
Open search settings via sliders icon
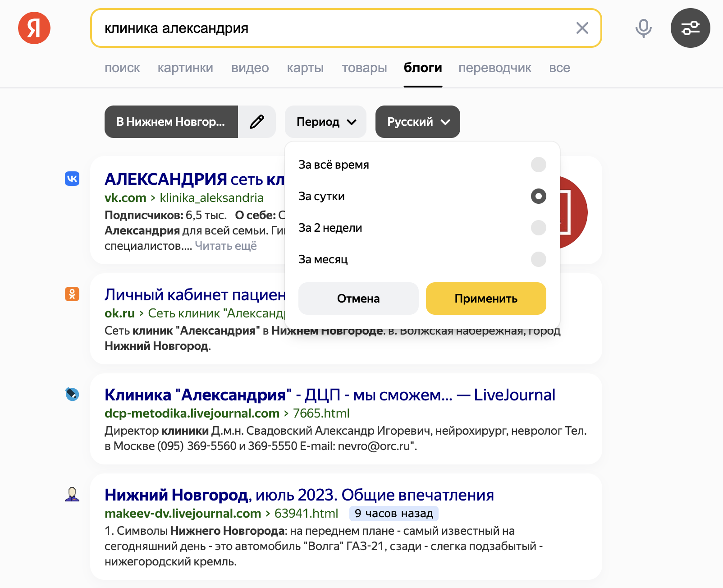coord(690,28)
